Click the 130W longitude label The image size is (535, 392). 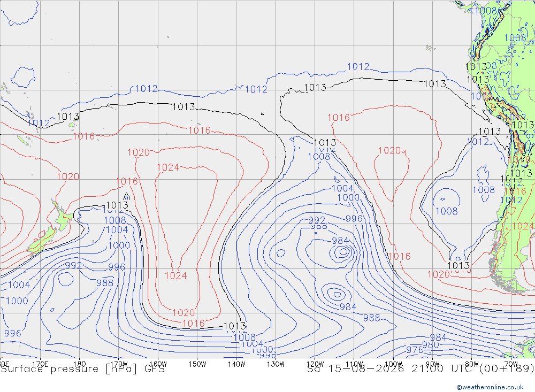[x=276, y=364]
